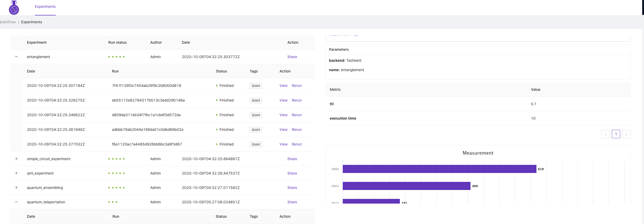Image resolution: width=644 pixels, height=224 pixels.
Task: Click the Metric column header
Action: click(x=335, y=89)
